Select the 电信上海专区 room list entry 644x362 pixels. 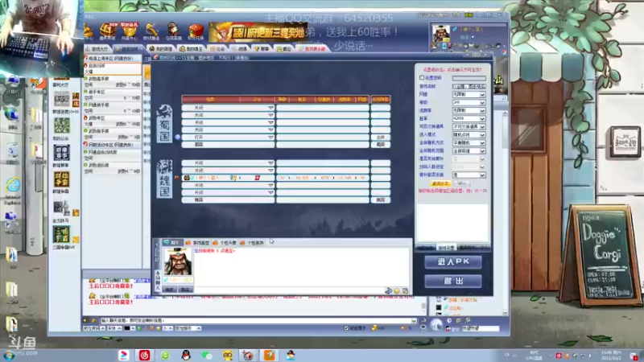[x=112, y=58]
